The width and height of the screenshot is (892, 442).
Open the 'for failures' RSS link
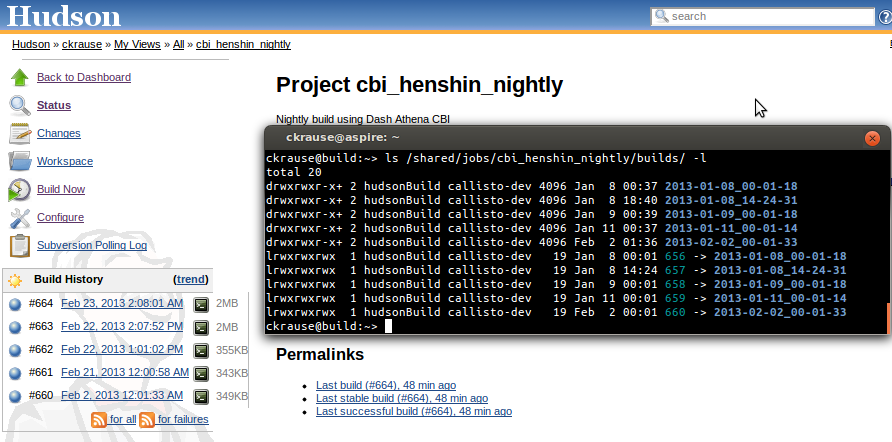click(183, 419)
